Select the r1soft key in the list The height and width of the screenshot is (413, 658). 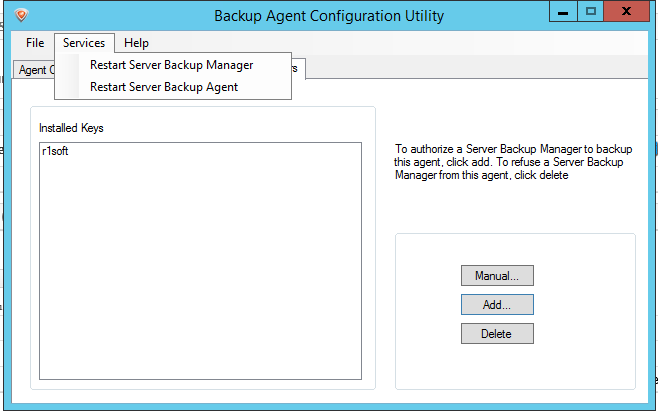click(x=55, y=152)
